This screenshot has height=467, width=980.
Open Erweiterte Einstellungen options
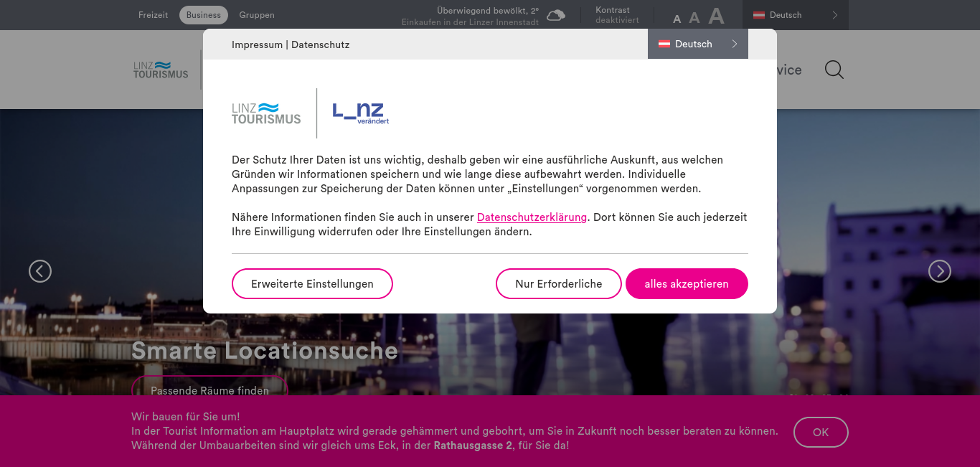(312, 283)
